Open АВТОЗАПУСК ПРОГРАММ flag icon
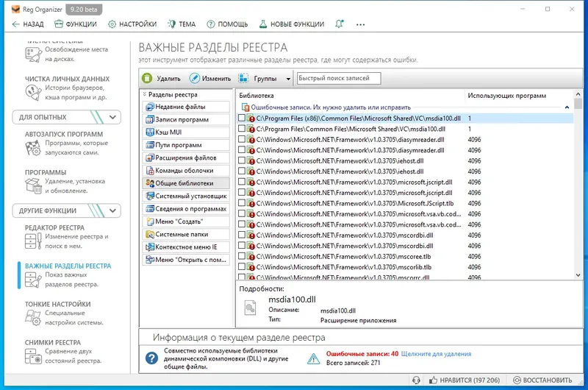 (x=33, y=148)
